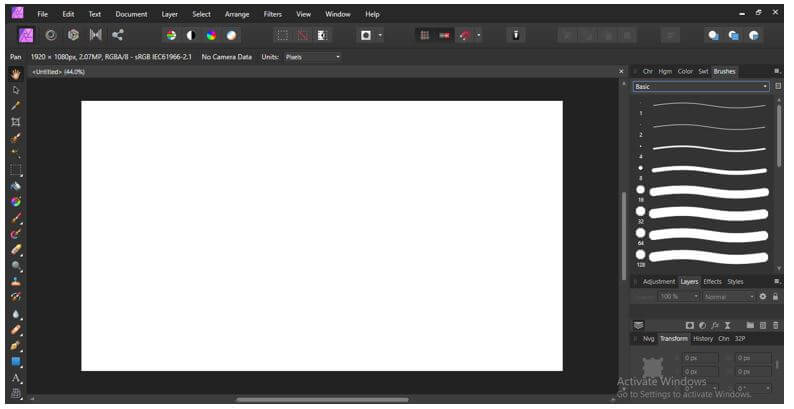Choose the size 16 basic brush
The width and height of the screenshot is (794, 409).
703,191
